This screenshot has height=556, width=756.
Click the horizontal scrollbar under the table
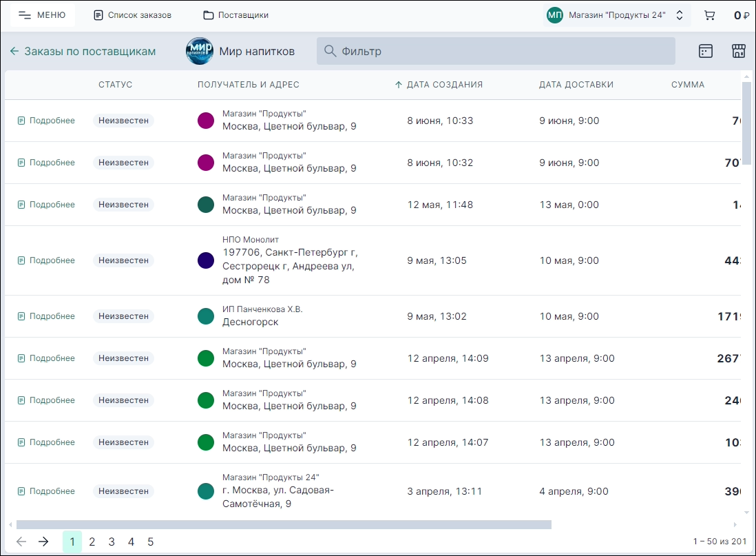click(x=284, y=525)
